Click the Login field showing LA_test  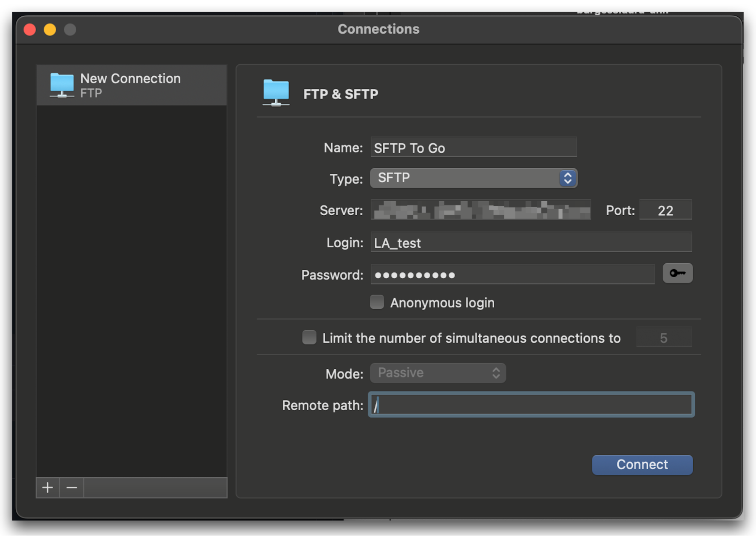click(x=529, y=242)
